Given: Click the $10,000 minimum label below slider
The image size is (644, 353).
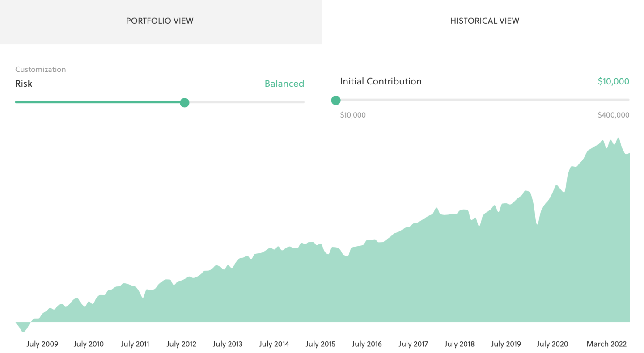Looking at the screenshot, I should tap(353, 115).
